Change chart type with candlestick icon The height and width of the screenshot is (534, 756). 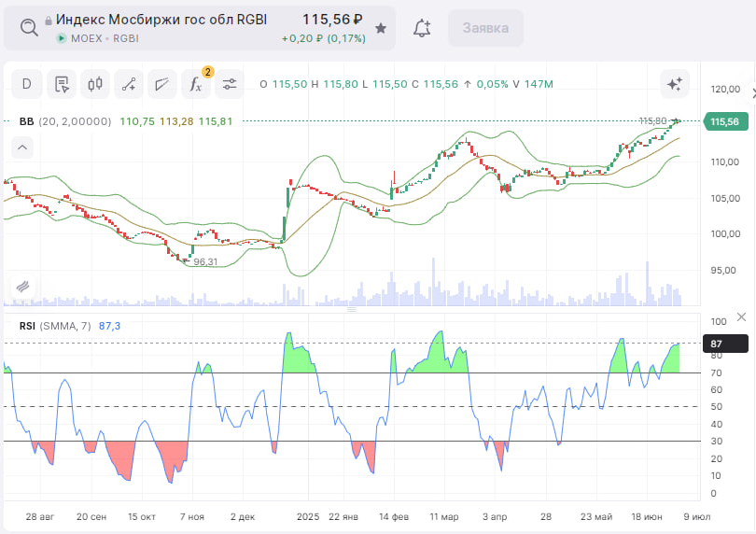point(95,84)
